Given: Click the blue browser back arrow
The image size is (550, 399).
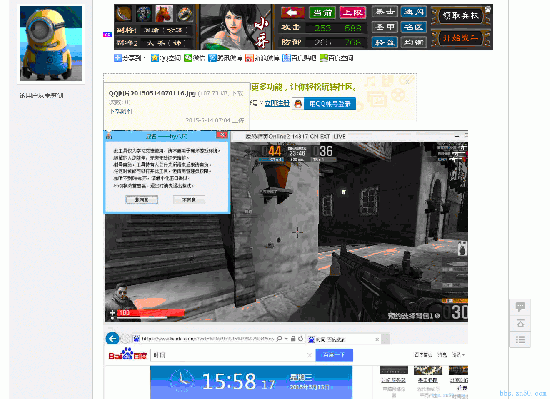Looking at the screenshot, I should pyautogui.click(x=113, y=338).
